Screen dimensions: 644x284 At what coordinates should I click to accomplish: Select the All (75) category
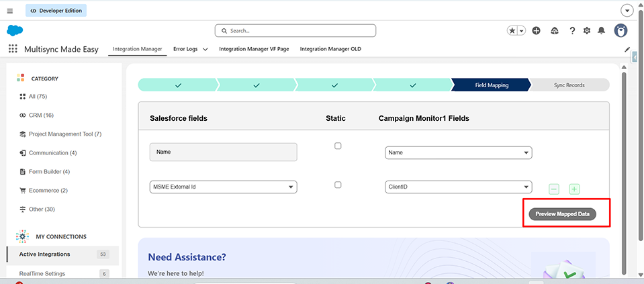tap(38, 97)
